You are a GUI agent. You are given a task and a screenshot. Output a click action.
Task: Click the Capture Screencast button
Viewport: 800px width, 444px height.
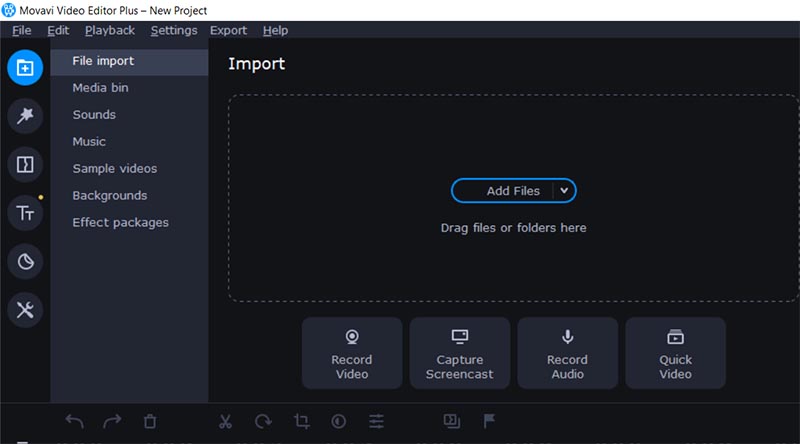click(x=460, y=353)
